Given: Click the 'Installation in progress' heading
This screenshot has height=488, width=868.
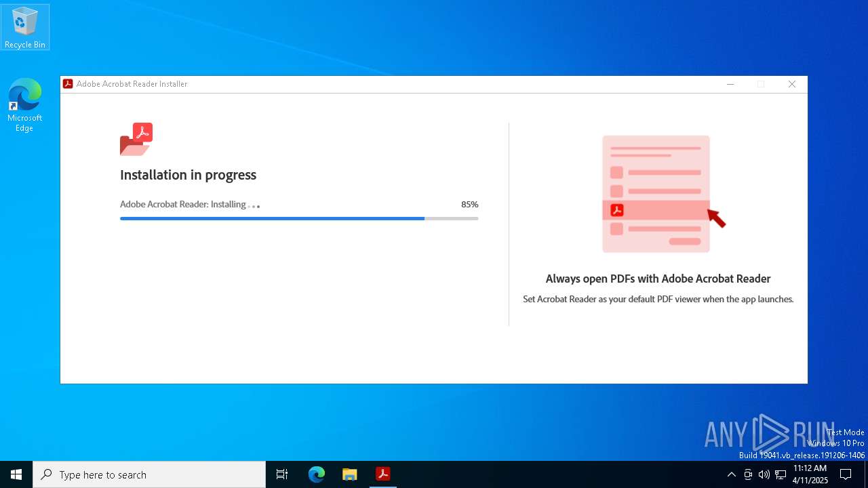Looking at the screenshot, I should click(x=188, y=175).
